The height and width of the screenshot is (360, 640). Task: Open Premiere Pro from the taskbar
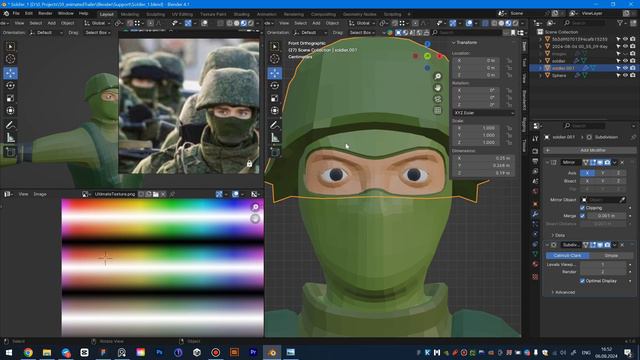[253, 352]
